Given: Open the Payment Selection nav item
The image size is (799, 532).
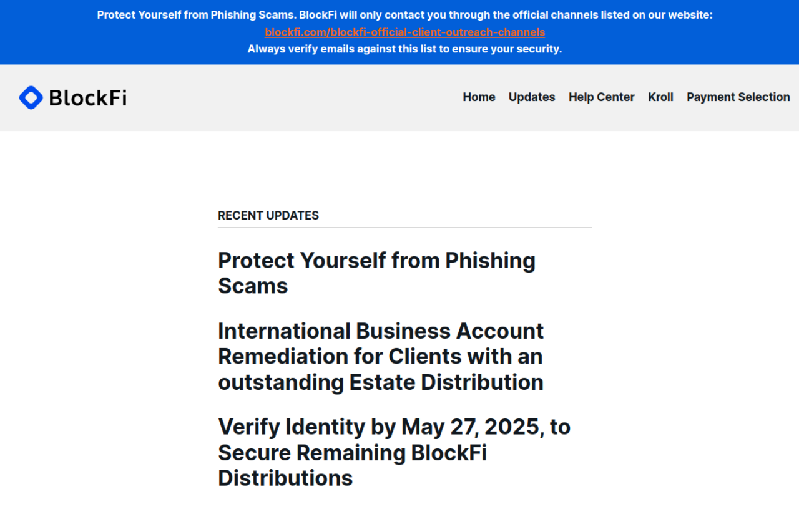Looking at the screenshot, I should click(738, 97).
